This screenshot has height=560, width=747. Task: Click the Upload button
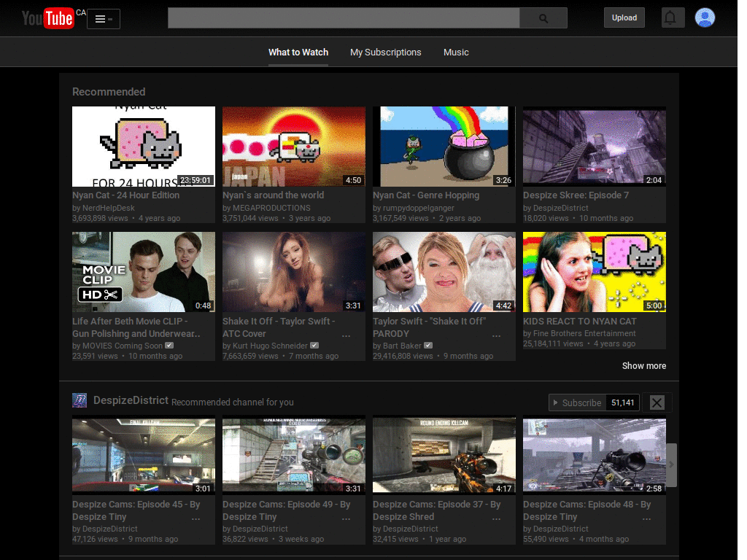(624, 18)
